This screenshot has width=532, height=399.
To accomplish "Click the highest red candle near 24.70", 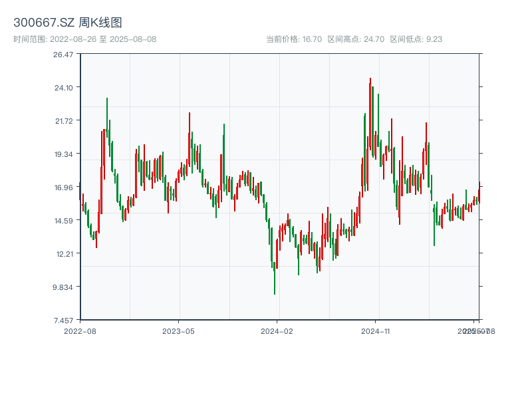I will [x=370, y=114].
